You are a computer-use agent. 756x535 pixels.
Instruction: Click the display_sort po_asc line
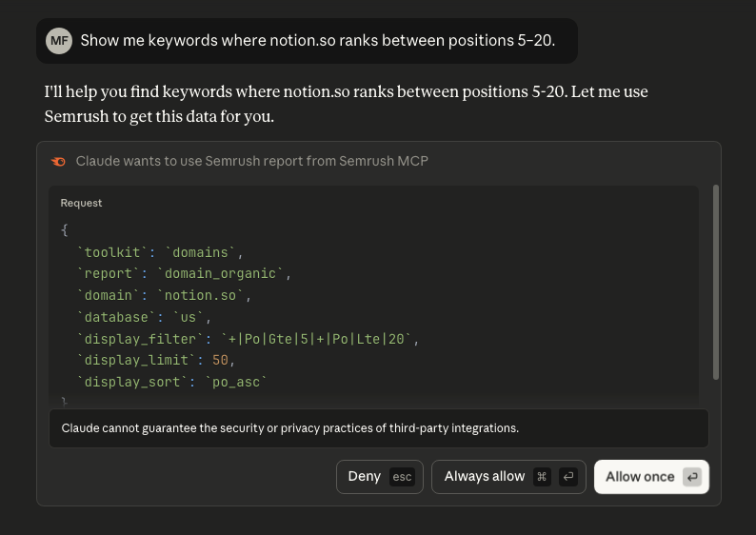[171, 382]
